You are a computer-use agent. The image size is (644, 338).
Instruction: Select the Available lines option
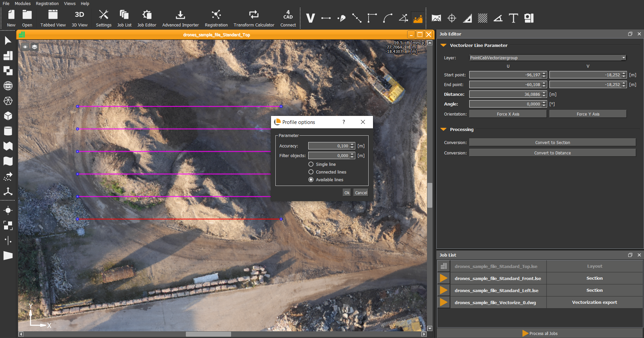[x=311, y=180]
